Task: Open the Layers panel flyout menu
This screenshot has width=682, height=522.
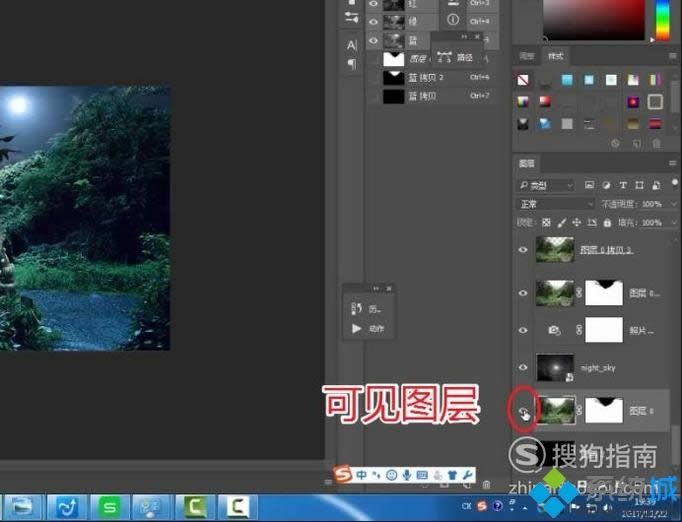Action: (x=672, y=163)
